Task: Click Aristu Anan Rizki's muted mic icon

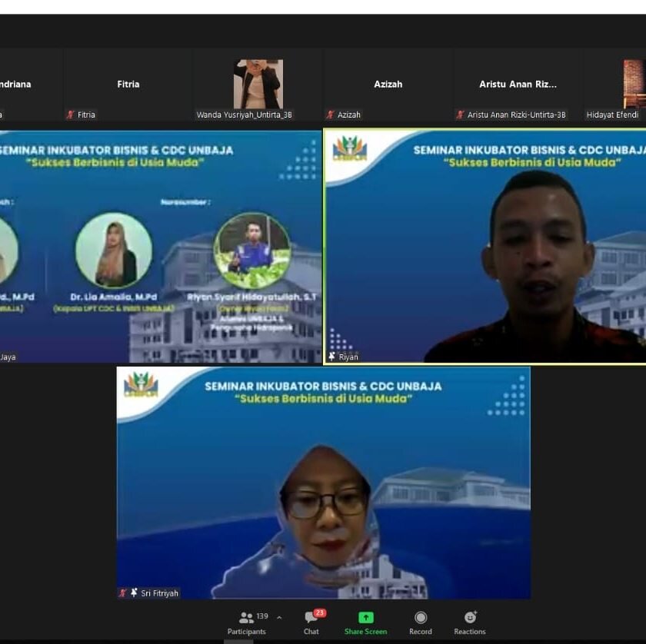Action: click(460, 115)
